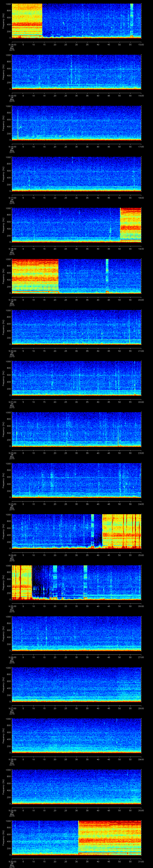The image size is (153, 868).
Task: Select the 9:26:00 start time label
Action: pyautogui.click(x=12, y=657)
